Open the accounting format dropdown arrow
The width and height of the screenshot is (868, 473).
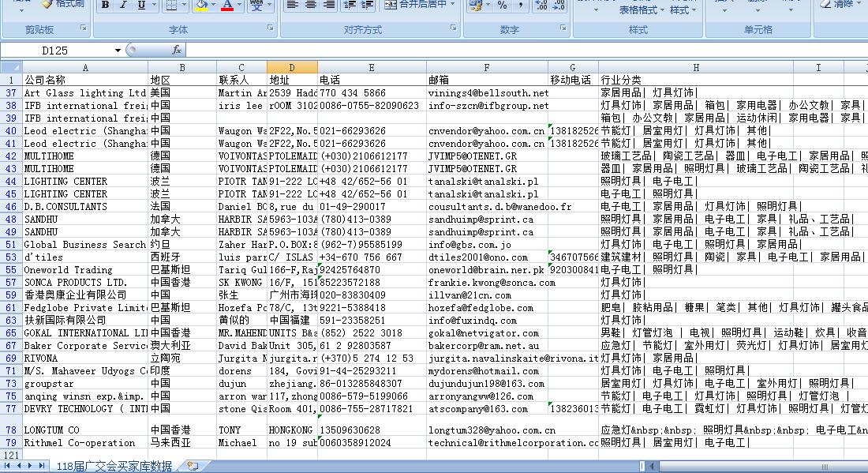[x=487, y=5]
